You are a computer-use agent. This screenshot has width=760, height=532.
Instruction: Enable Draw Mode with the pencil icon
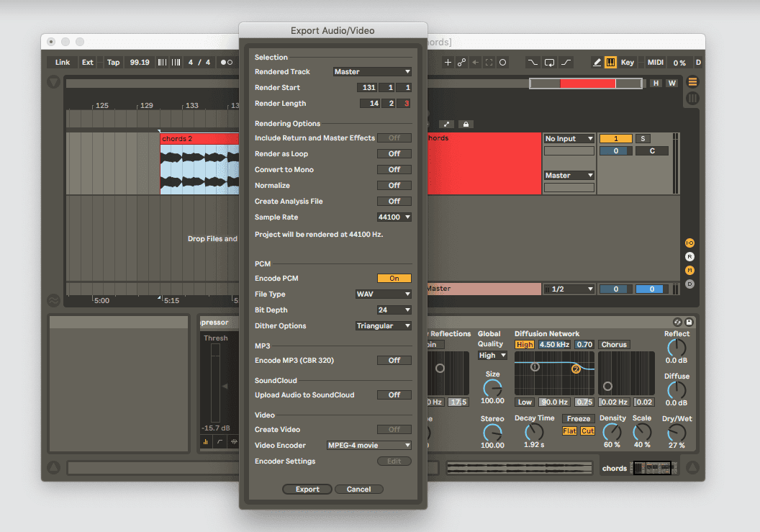click(x=597, y=63)
